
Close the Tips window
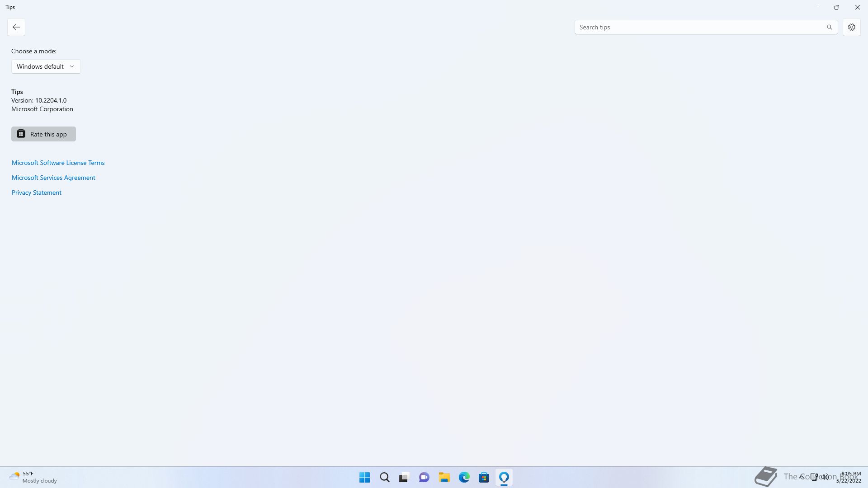pyautogui.click(x=857, y=7)
